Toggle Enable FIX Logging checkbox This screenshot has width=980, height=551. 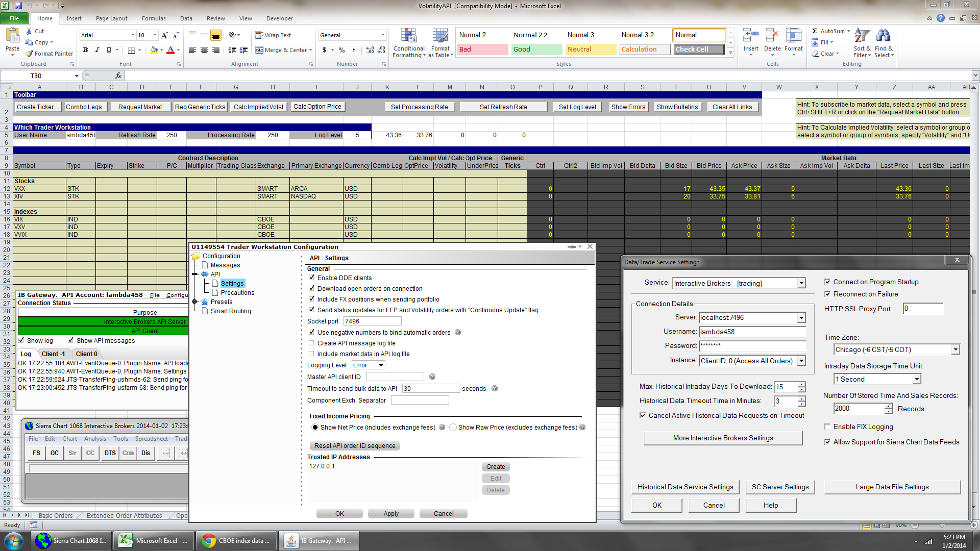(827, 427)
